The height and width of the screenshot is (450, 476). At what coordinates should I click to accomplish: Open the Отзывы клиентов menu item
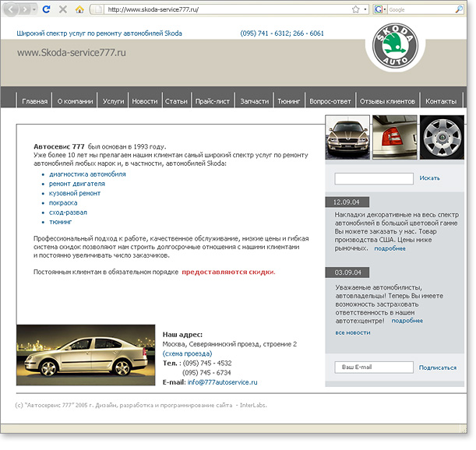click(x=387, y=101)
